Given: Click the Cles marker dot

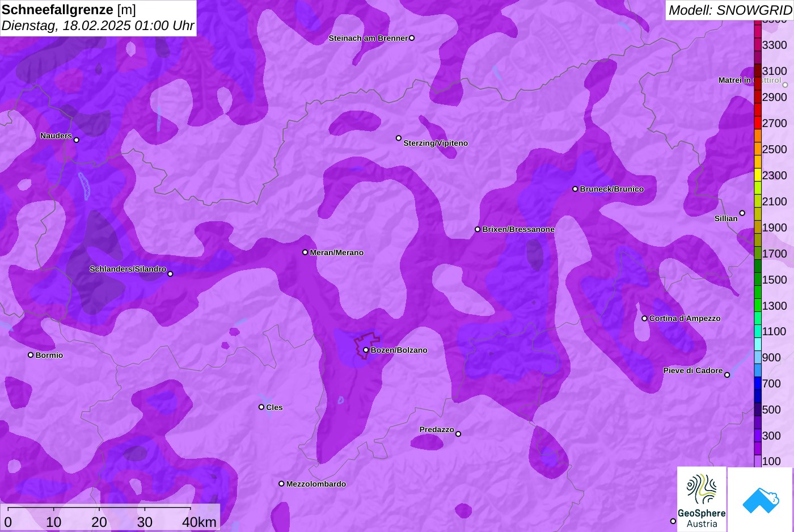Looking at the screenshot, I should pos(261,407).
